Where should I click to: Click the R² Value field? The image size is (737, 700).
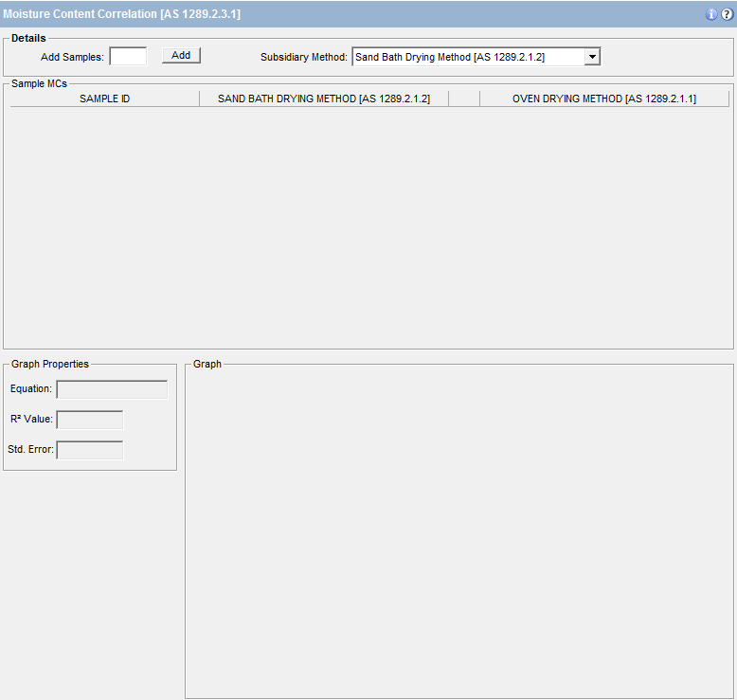click(90, 420)
